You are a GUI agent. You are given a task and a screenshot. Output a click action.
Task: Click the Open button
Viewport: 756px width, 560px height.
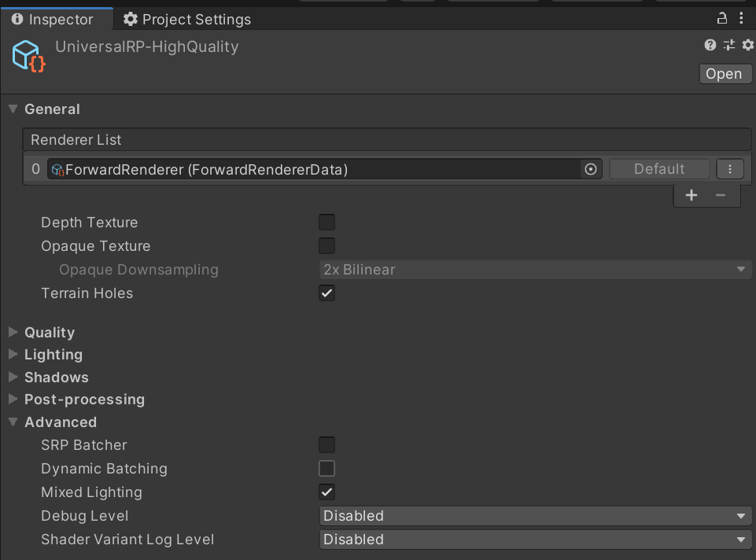pyautogui.click(x=724, y=73)
